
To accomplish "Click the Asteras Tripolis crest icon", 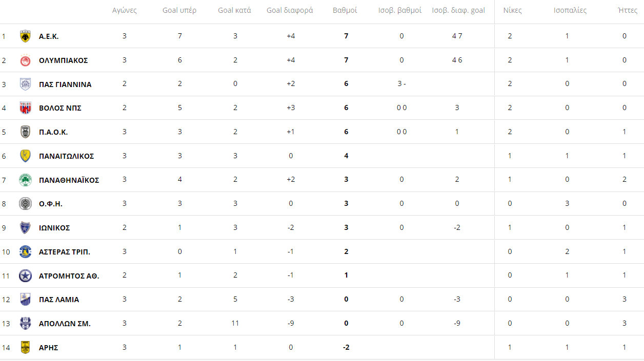I will 25,251.
